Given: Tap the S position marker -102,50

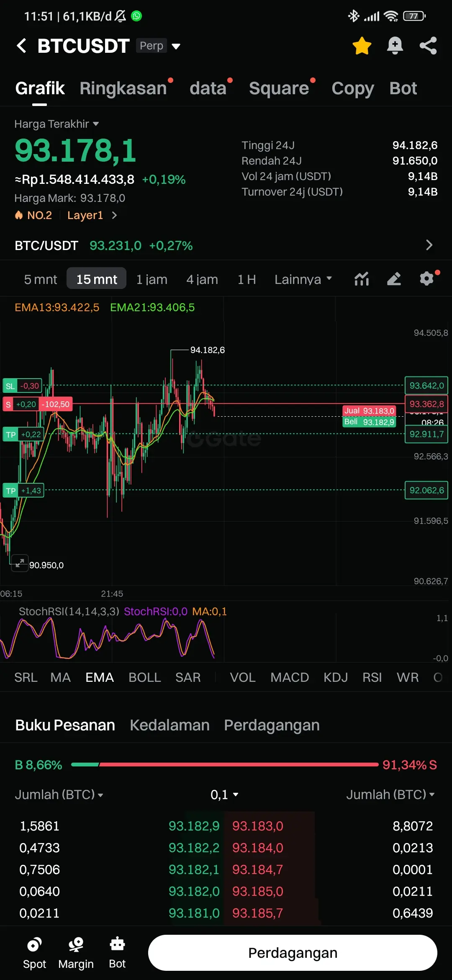Looking at the screenshot, I should [x=38, y=404].
